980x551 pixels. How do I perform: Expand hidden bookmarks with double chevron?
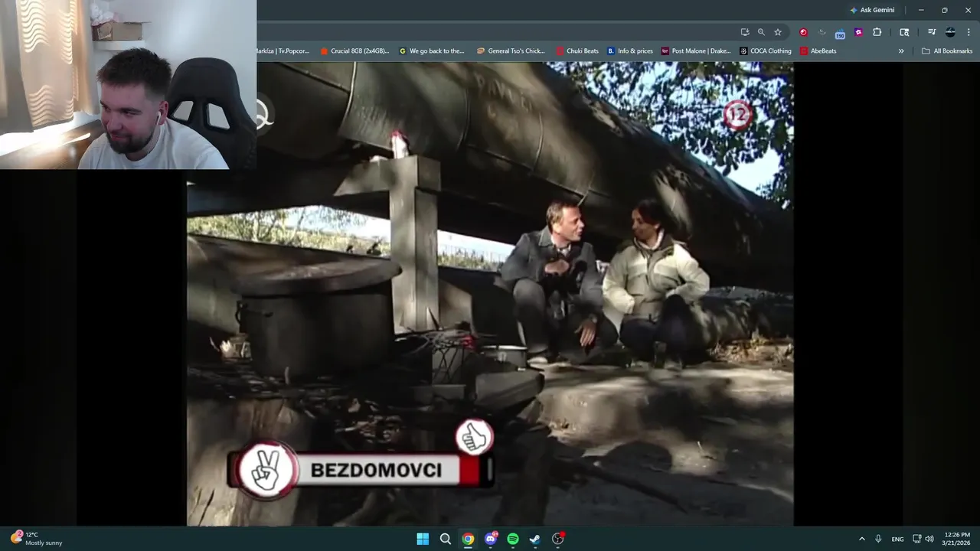coord(901,51)
